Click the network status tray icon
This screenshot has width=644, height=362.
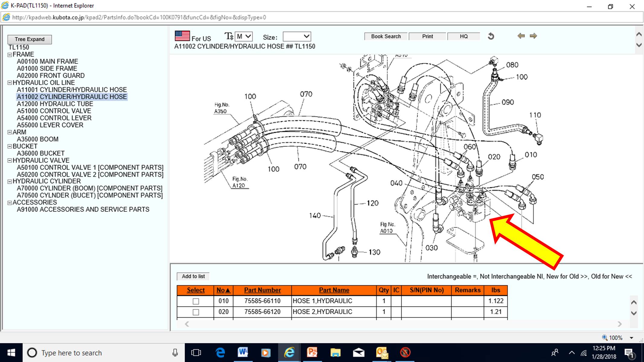click(584, 353)
